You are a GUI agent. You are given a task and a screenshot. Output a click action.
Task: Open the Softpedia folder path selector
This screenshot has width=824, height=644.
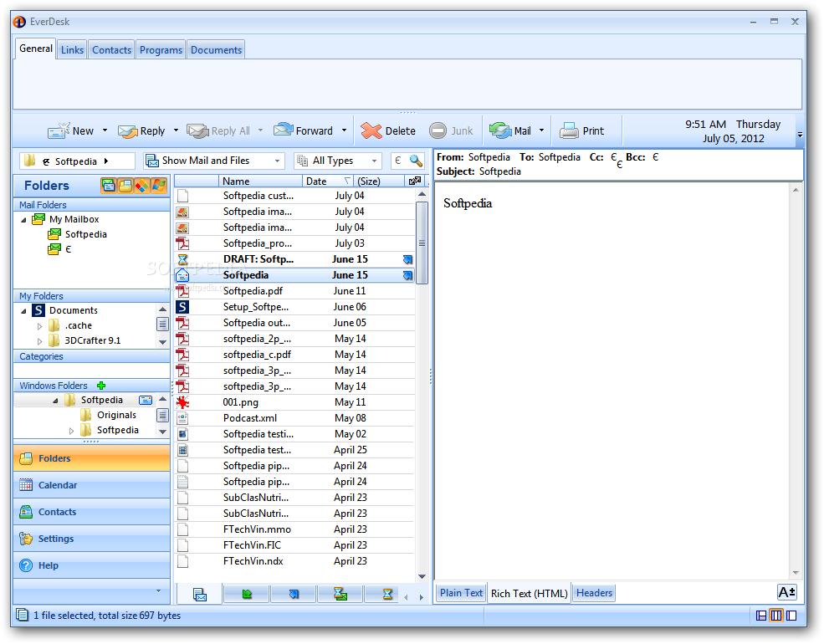click(77, 161)
